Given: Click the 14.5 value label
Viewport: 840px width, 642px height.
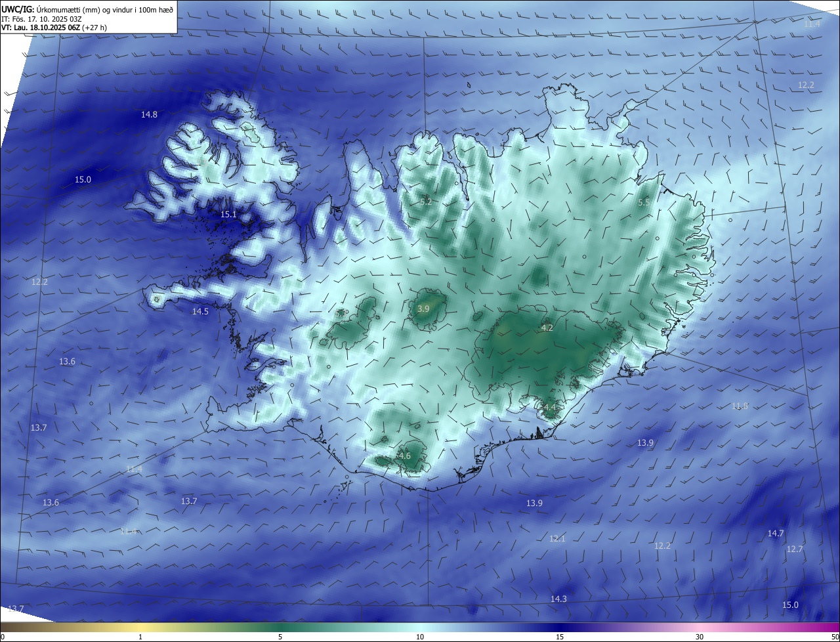Looking at the screenshot, I should 200,312.
